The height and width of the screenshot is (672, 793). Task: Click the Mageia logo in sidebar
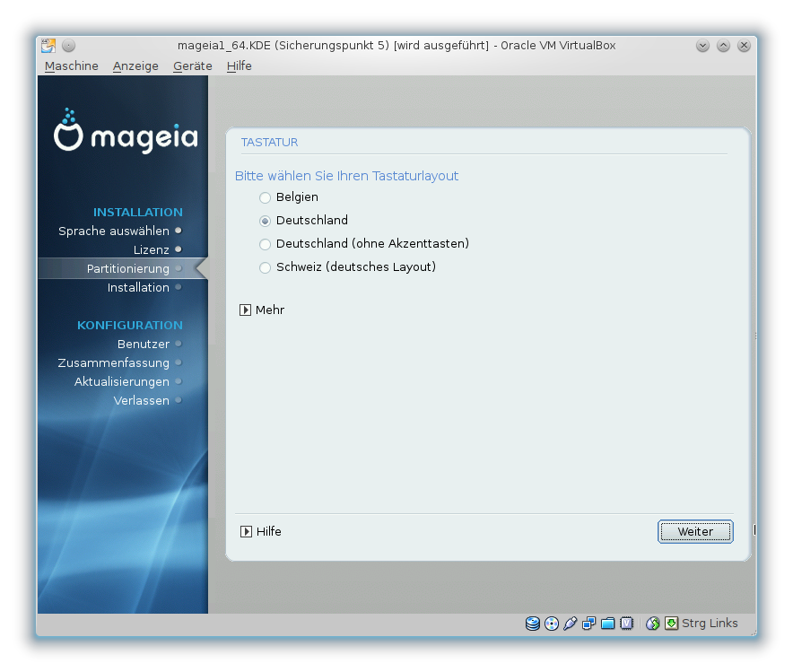[x=126, y=130]
